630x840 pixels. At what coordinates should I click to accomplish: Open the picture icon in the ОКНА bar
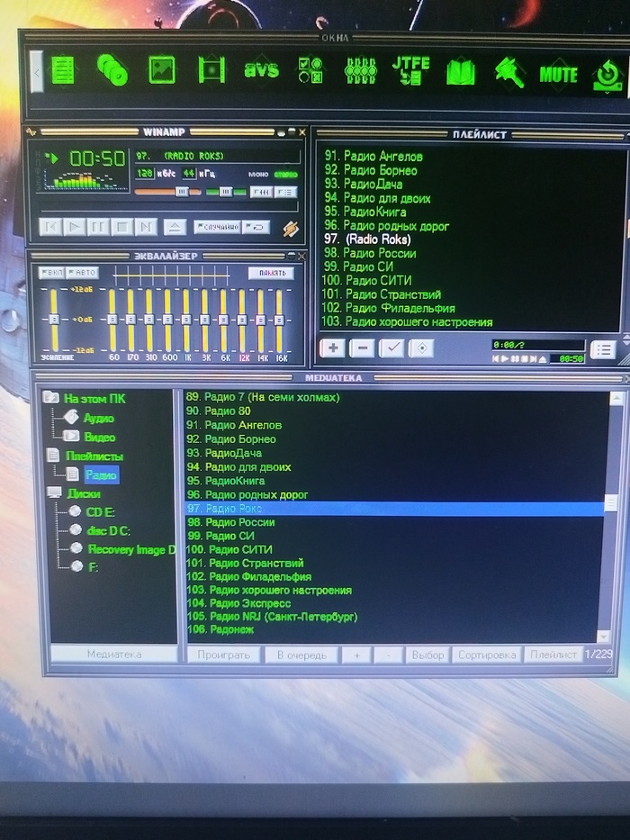pos(162,70)
